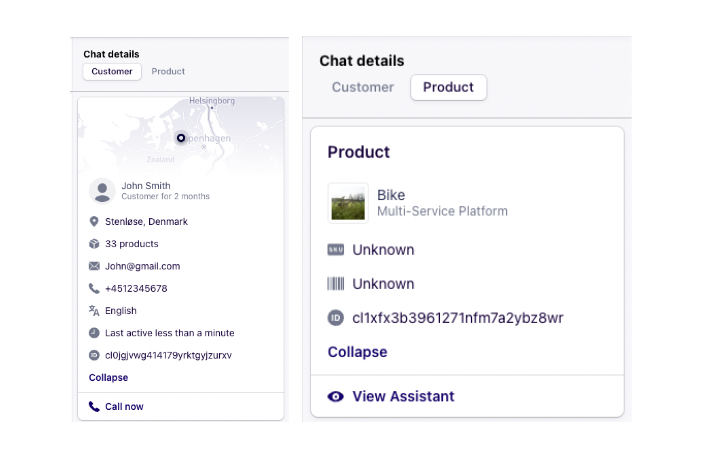Collapse the Product details card
This screenshot has height=467, width=713.
click(x=357, y=352)
